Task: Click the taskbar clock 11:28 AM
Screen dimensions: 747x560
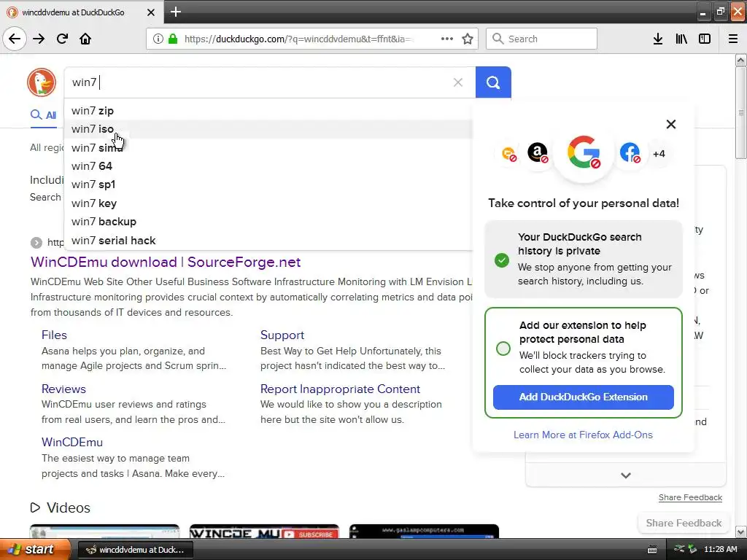Action: (x=720, y=549)
